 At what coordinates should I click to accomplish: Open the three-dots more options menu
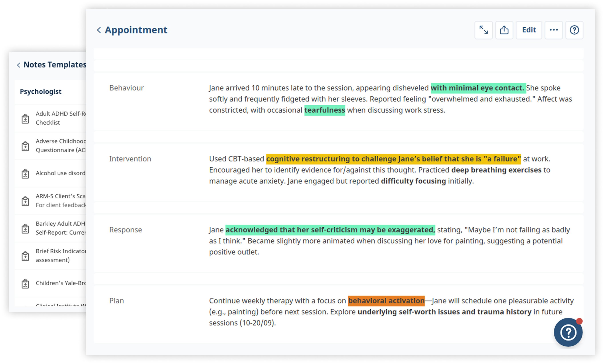click(x=553, y=30)
